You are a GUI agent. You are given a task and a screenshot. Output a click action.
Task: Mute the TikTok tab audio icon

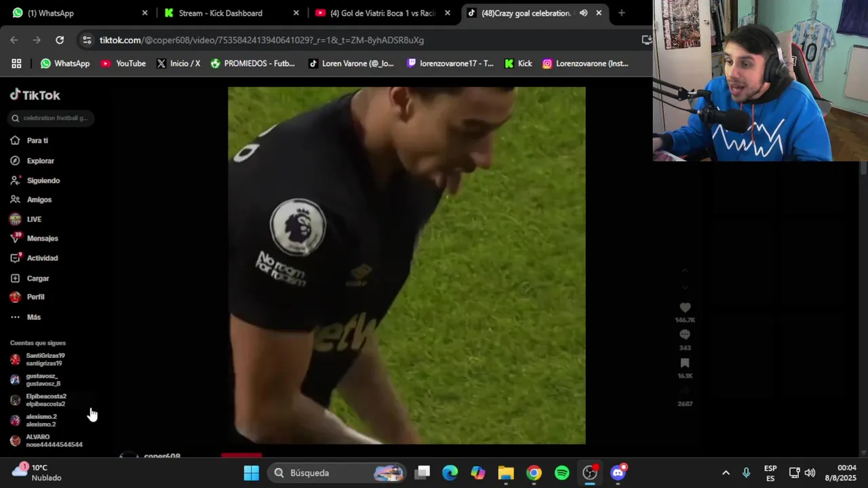583,13
